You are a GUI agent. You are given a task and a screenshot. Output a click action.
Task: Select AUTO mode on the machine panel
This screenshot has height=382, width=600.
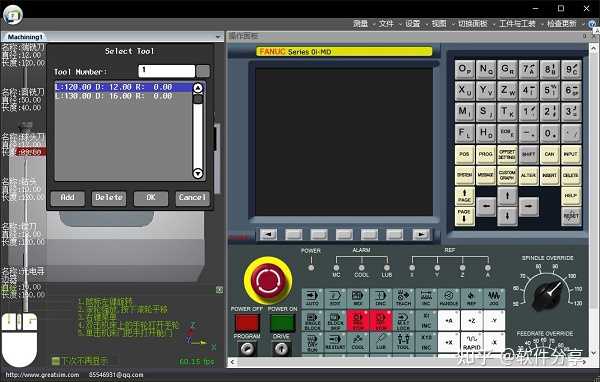[312, 298]
